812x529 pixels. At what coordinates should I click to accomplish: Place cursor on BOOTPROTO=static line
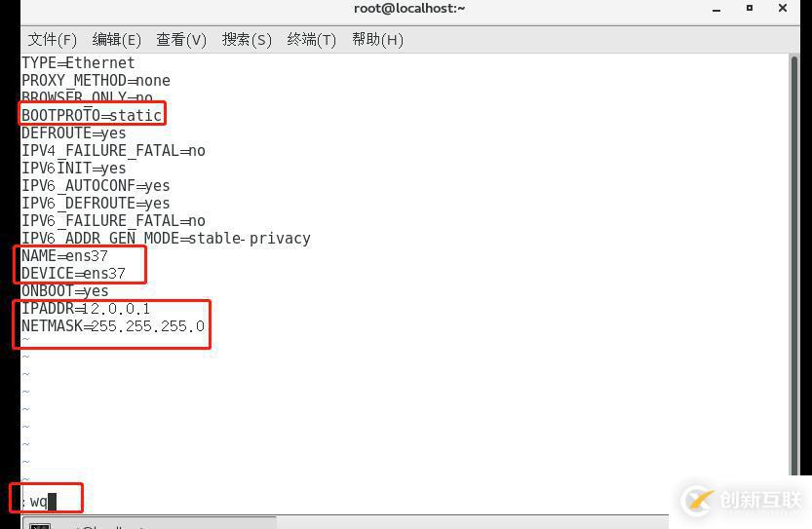(92, 115)
